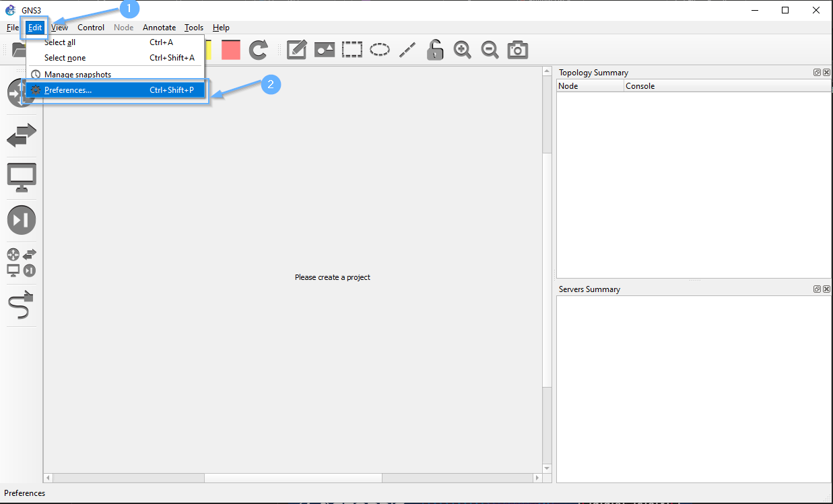
Task: Click the red stop all nodes icon
Action: point(231,50)
